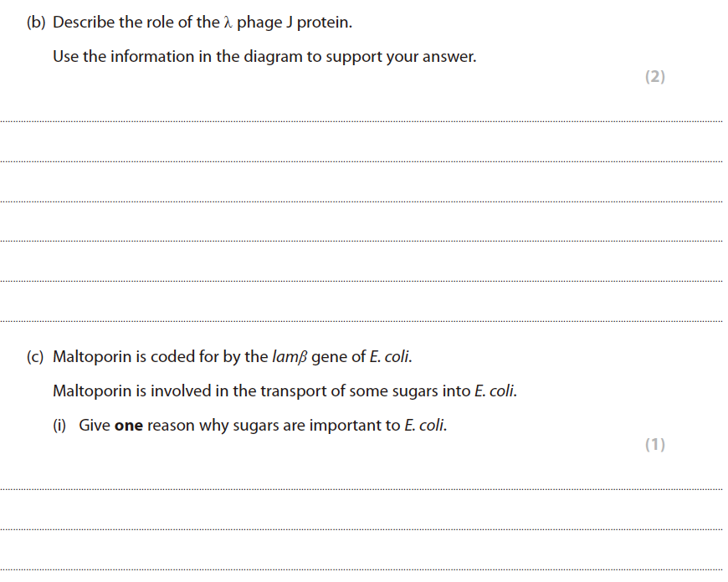Screen dimensions: 728x582
Task: Click the first answer line under question (b)
Action: pos(361,122)
